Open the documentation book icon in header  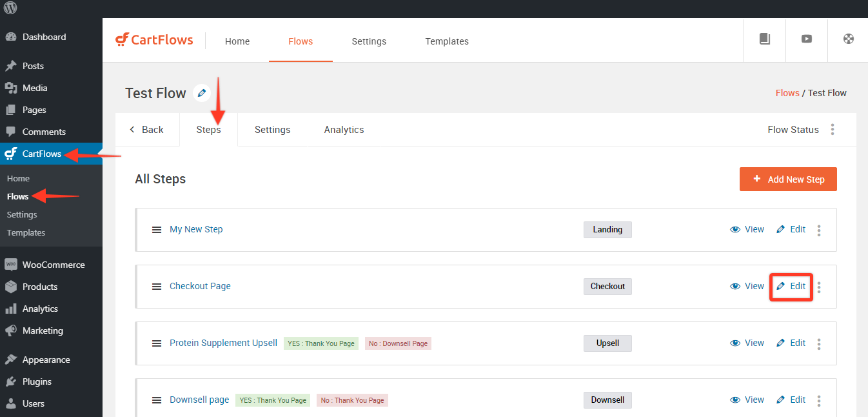tap(765, 39)
